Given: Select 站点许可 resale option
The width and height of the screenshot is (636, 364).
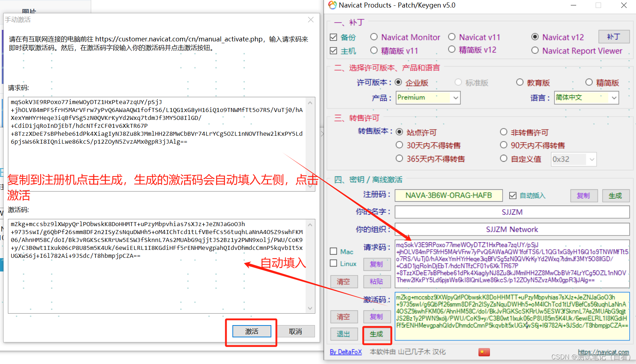Looking at the screenshot, I should tap(399, 132).
